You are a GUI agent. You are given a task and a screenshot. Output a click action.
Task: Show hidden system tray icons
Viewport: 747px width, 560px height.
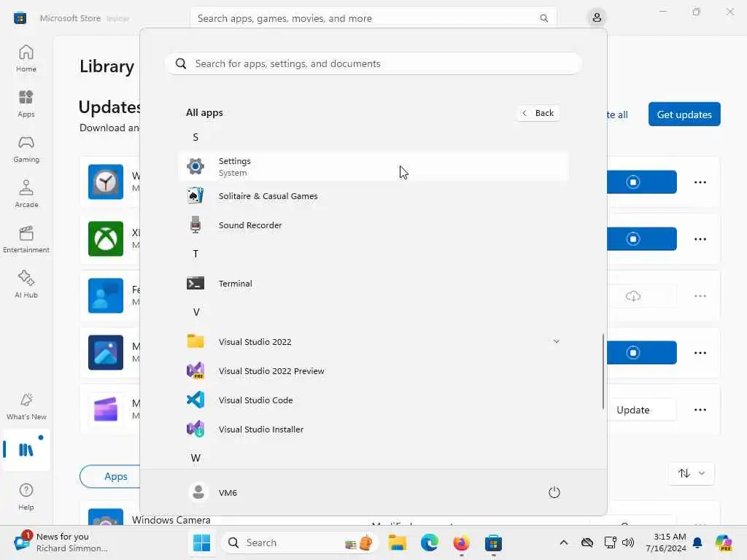pyautogui.click(x=564, y=542)
